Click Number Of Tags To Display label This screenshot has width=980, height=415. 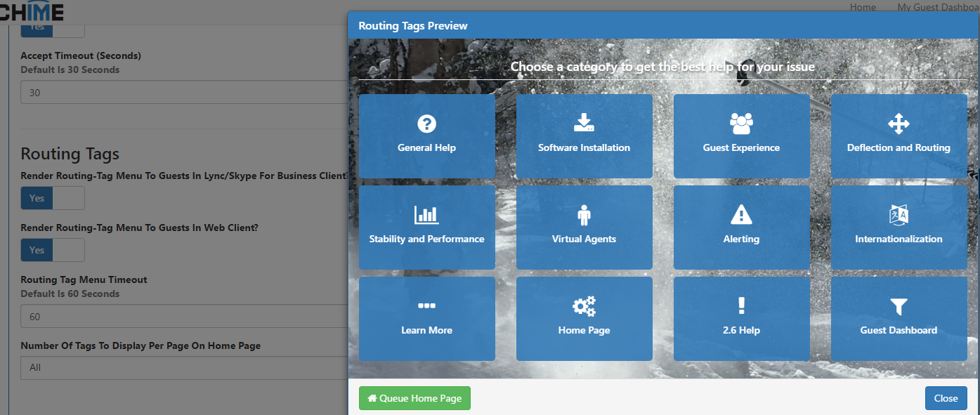(141, 345)
